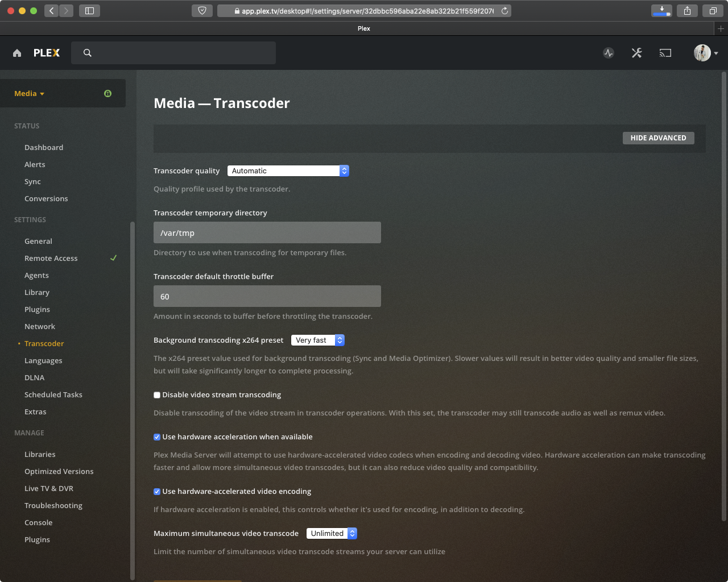Open Alerts in the sidebar
Viewport: 728px width, 582px height.
pos(35,164)
